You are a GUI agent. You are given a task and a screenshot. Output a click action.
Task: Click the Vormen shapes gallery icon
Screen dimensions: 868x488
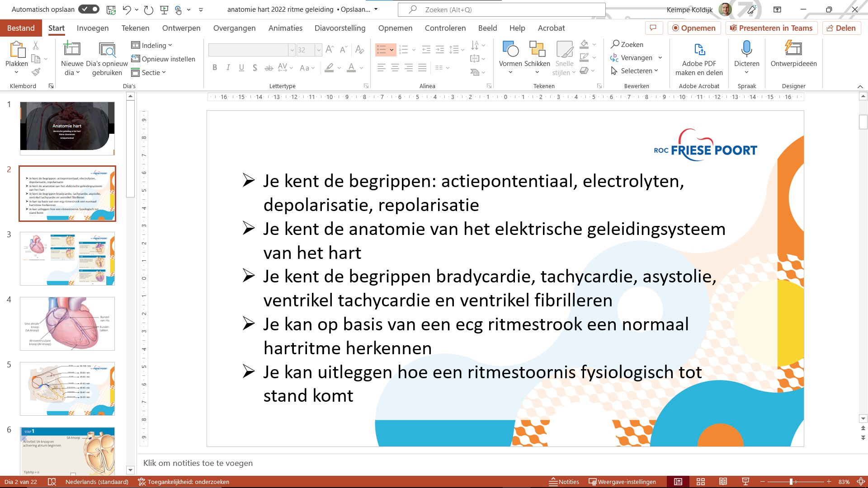[x=510, y=49]
